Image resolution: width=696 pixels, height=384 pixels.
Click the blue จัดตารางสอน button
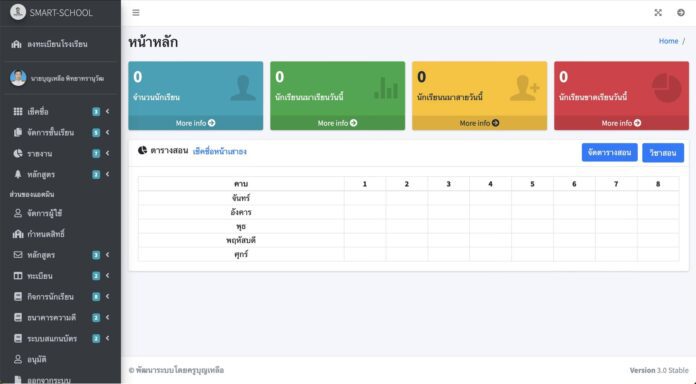point(609,152)
